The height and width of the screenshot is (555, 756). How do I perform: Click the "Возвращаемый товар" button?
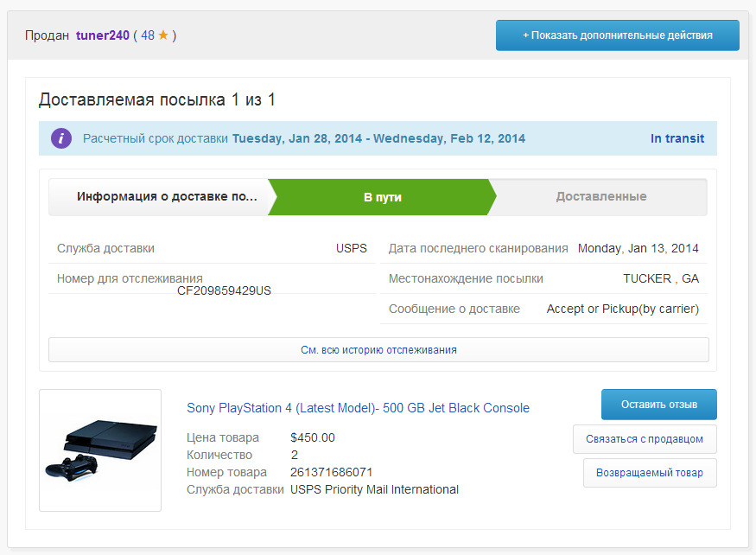coord(650,473)
